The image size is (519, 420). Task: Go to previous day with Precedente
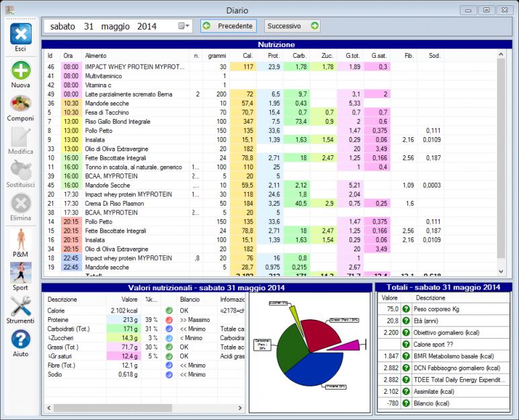(229, 26)
